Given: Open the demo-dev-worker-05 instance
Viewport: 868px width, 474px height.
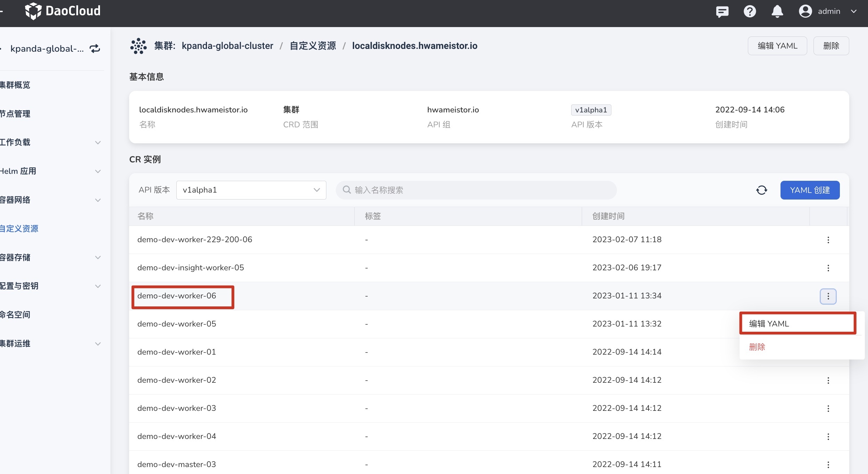Looking at the screenshot, I should 177,324.
